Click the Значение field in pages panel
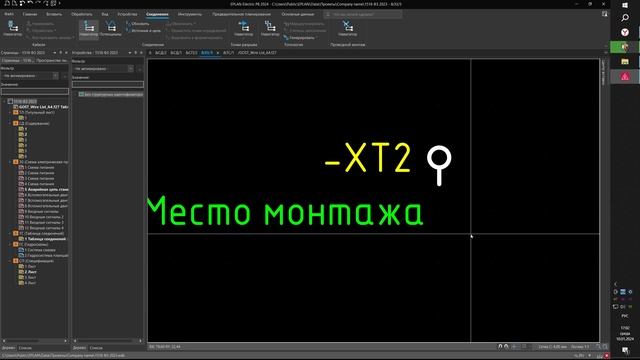This screenshot has height=360, width=640. point(35,91)
